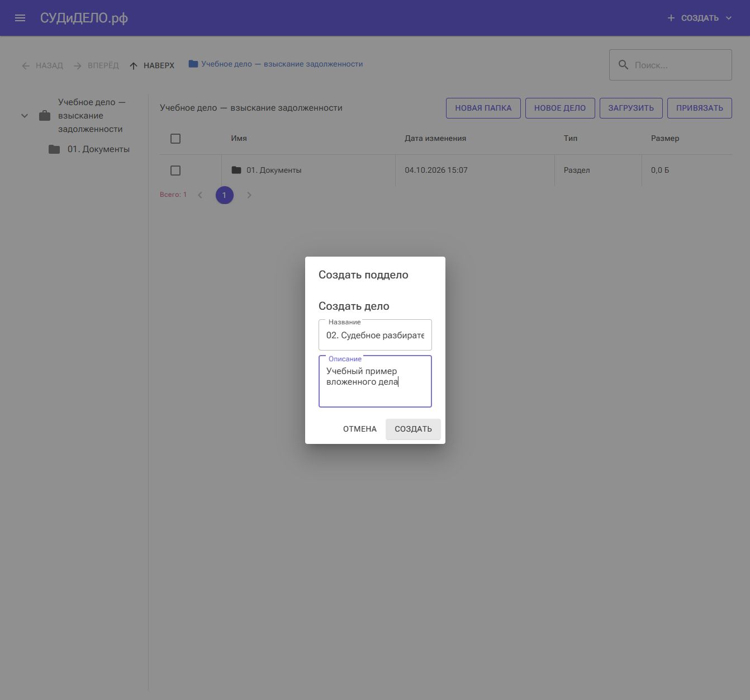Tick checkbox for 01. Документы row
The width and height of the screenshot is (750, 700).
click(x=175, y=171)
